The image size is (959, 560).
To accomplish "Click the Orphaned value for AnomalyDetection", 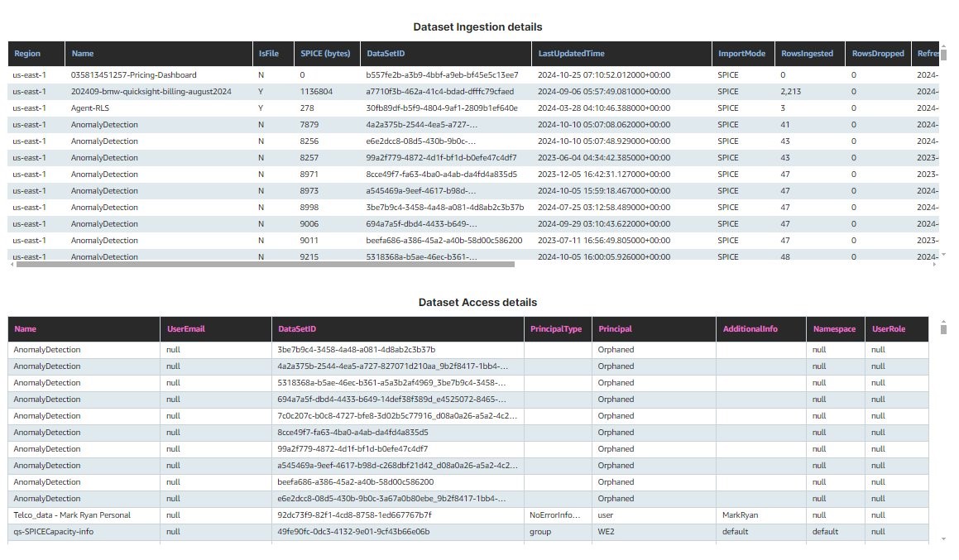I will 618,349.
